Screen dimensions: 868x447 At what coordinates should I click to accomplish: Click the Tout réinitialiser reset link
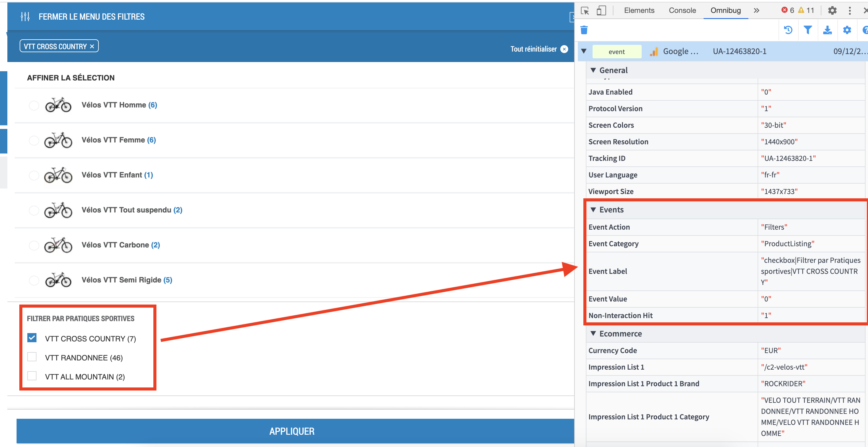pos(539,49)
